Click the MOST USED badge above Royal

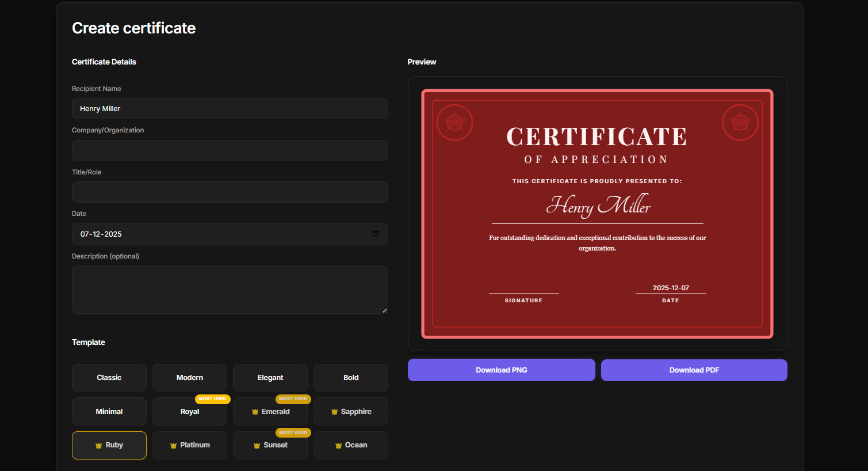(x=213, y=398)
